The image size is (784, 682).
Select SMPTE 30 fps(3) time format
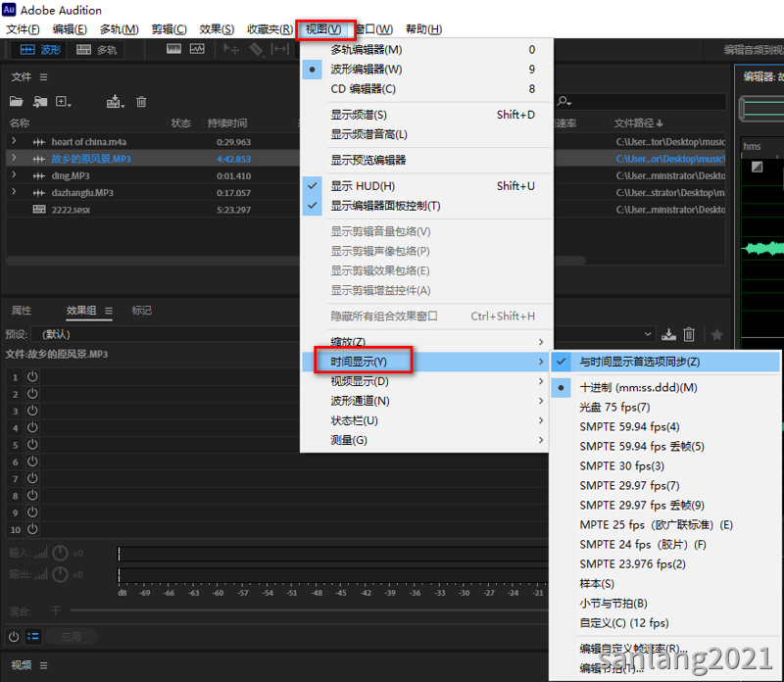(x=621, y=466)
